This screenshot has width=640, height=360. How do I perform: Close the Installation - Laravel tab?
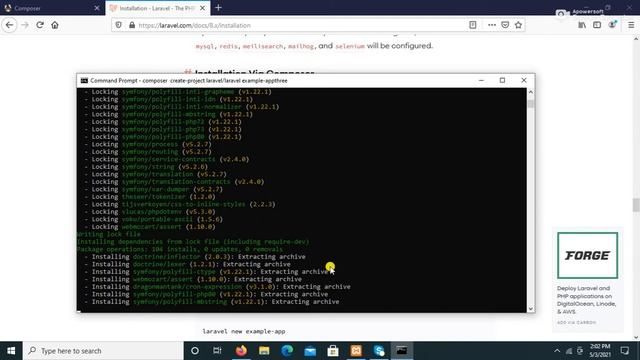tap(202, 8)
